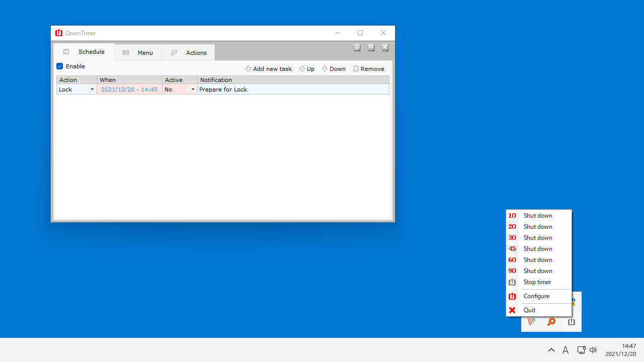Close the DownTimer window
Screen dimensions: 644x362
click(x=383, y=33)
